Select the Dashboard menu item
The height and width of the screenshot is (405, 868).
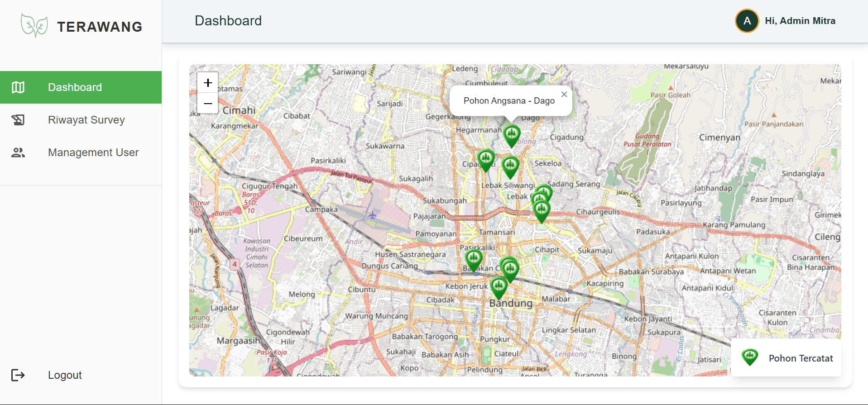point(75,87)
